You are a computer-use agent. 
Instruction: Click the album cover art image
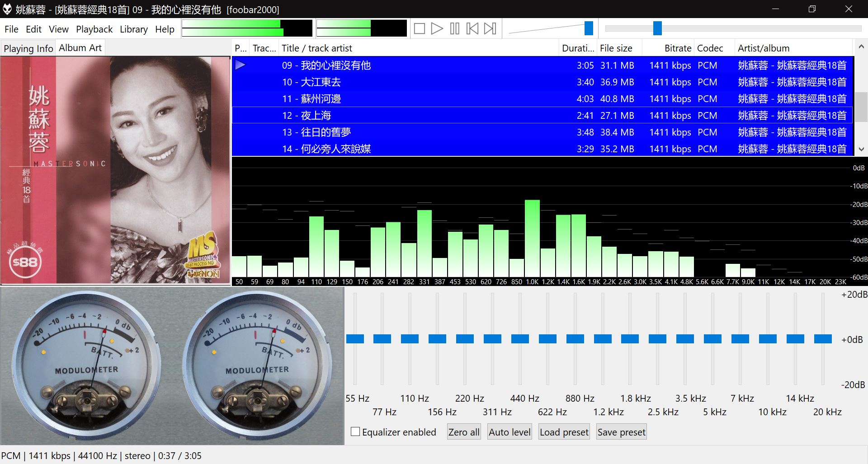116,170
